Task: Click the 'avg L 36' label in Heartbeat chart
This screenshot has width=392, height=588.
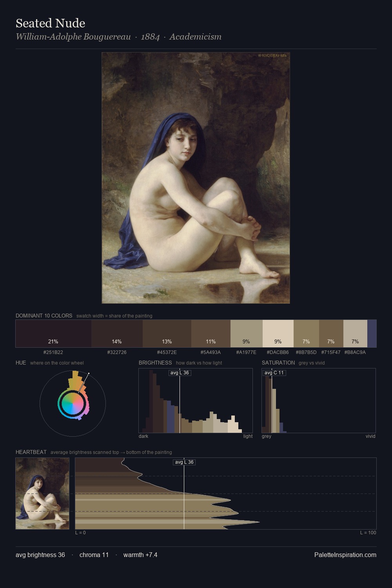Action: 184,462
